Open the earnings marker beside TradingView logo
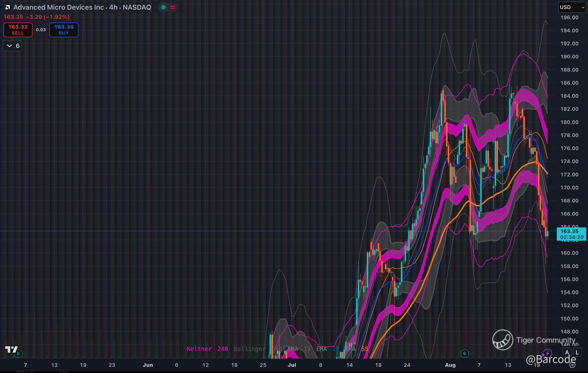 pyautogui.click(x=19, y=353)
